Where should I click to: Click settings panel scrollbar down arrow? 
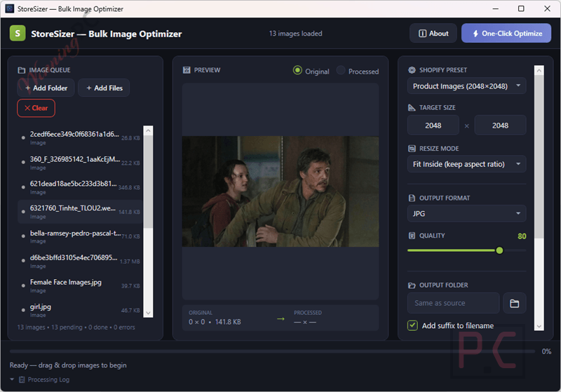click(x=539, y=326)
